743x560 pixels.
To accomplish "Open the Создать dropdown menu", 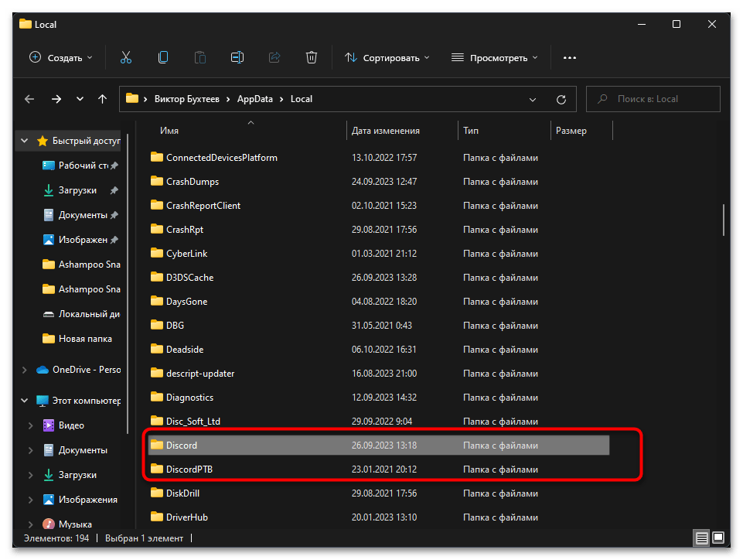I will [60, 57].
